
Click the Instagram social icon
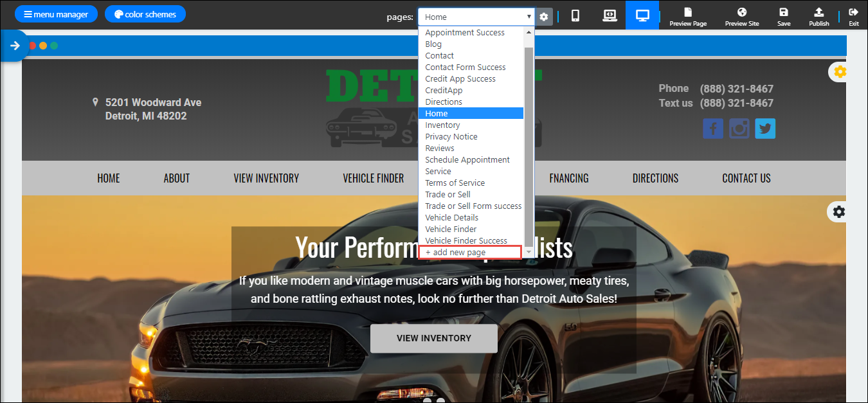(x=739, y=129)
